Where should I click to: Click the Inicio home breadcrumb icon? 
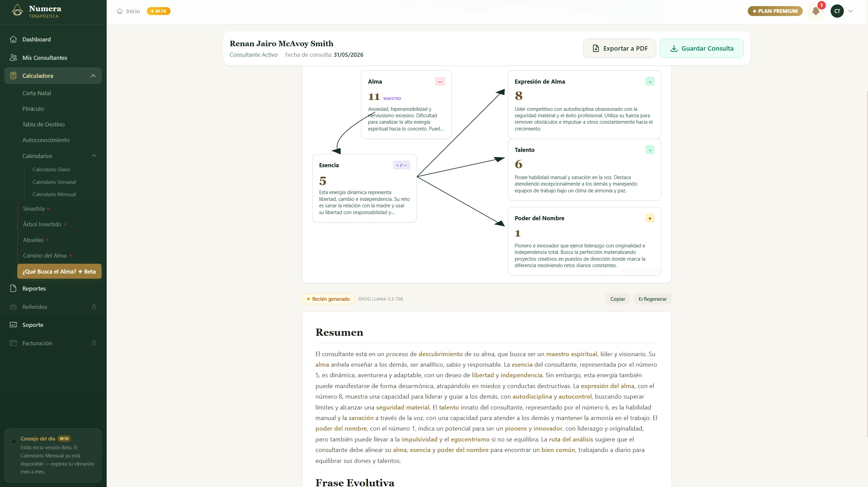120,11
